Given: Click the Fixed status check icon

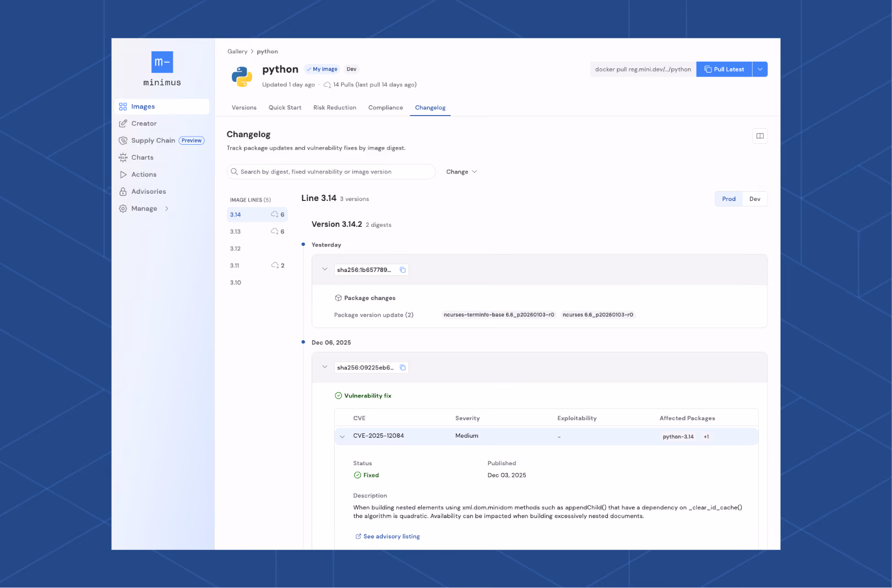Looking at the screenshot, I should coord(357,475).
